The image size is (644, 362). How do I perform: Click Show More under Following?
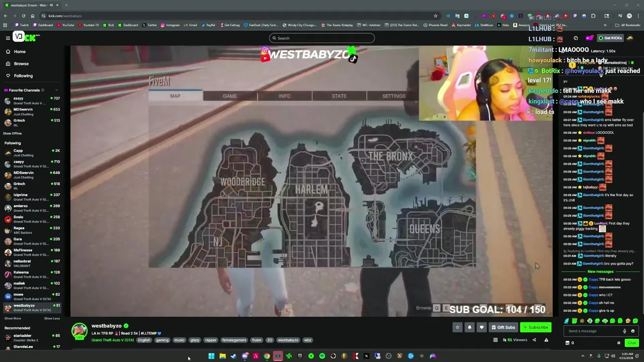(x=13, y=318)
